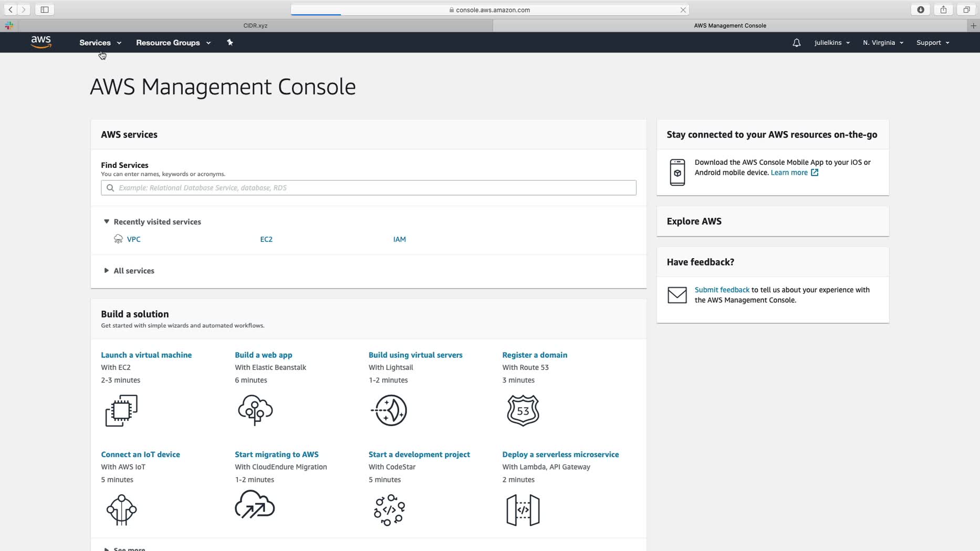Show Safari downloads
This screenshot has height=551, width=980.
921,9
